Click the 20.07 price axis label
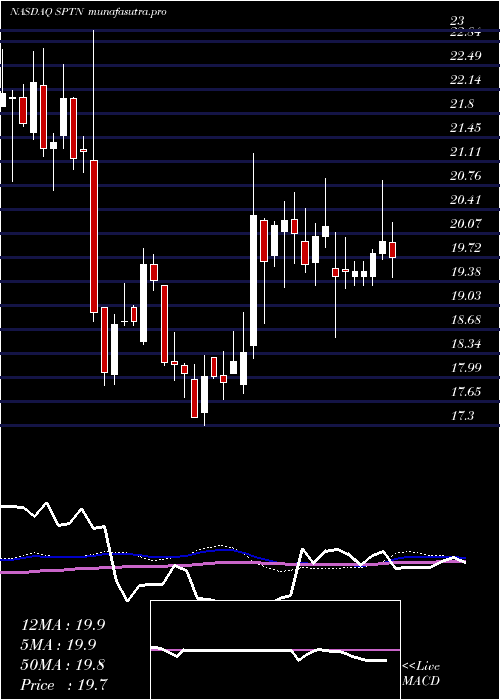The image size is (500, 700). point(466,224)
